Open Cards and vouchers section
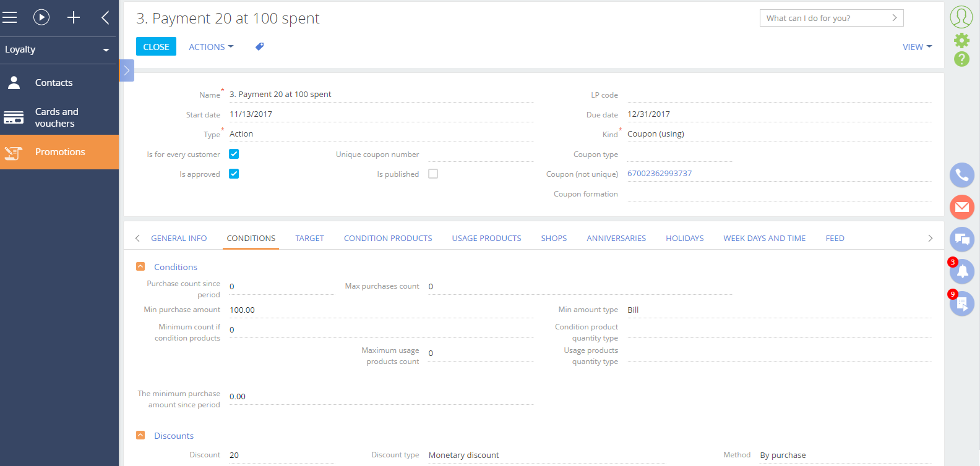This screenshot has height=466, width=980. coord(59,117)
